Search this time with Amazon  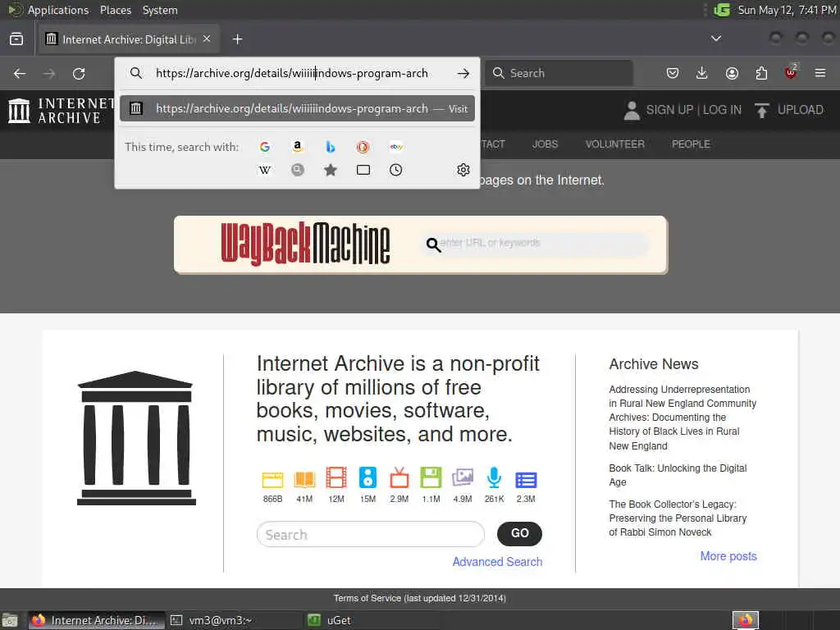[297, 147]
